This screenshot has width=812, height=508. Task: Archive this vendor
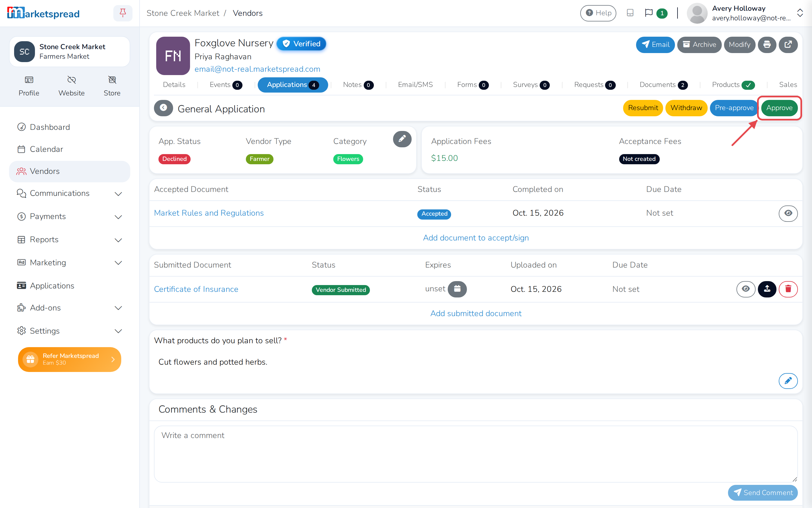(699, 45)
